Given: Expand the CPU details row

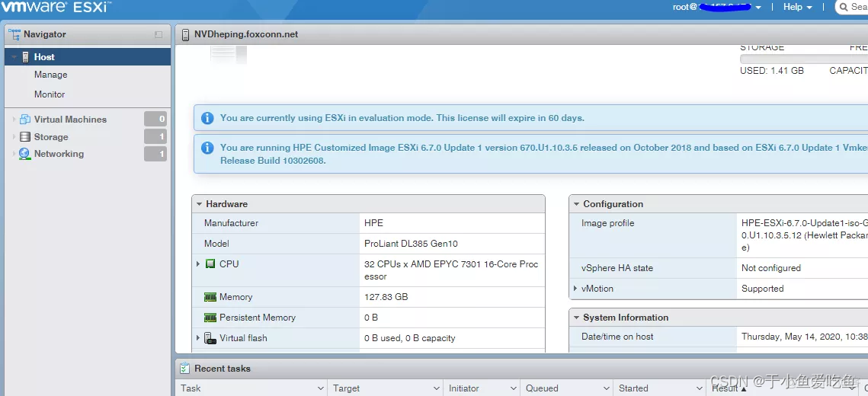Looking at the screenshot, I should 198,263.
